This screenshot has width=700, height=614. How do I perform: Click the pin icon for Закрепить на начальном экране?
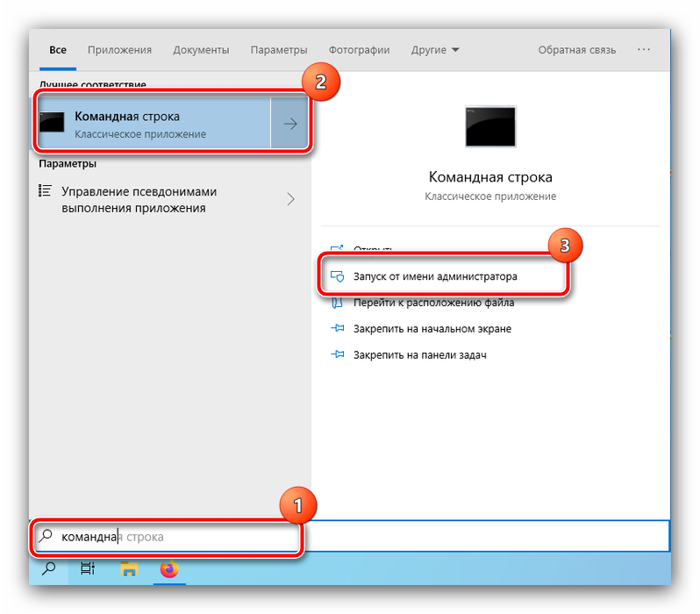click(x=338, y=328)
